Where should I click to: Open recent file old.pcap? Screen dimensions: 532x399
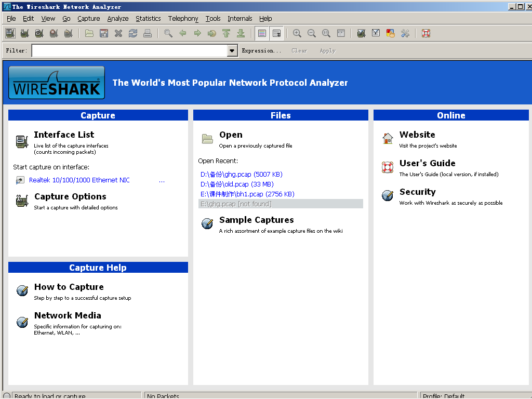[x=237, y=184]
